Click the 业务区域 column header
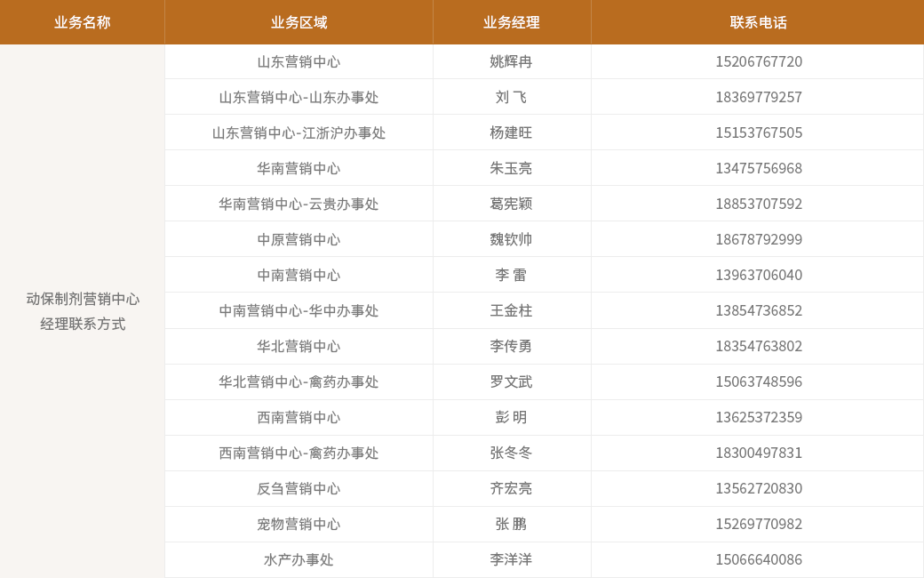 pyautogui.click(x=299, y=22)
